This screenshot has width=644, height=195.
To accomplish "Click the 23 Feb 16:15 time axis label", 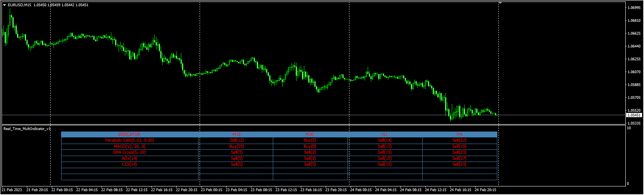I will (x=311, y=190).
